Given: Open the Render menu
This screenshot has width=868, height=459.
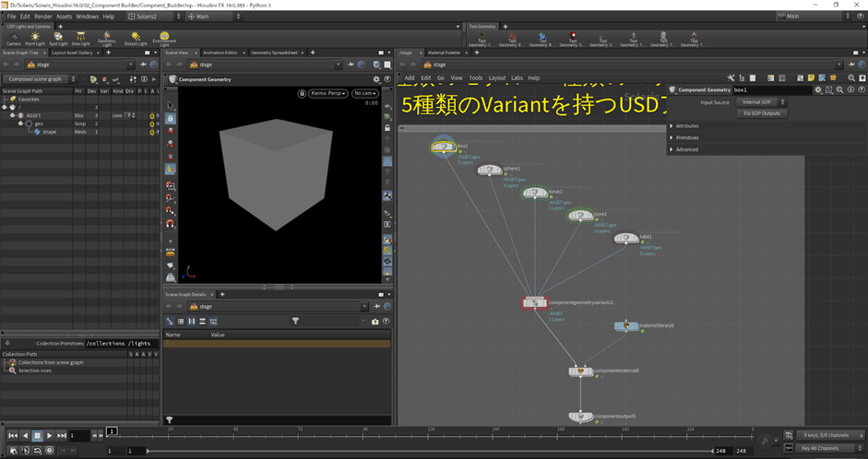Looking at the screenshot, I should point(43,17).
